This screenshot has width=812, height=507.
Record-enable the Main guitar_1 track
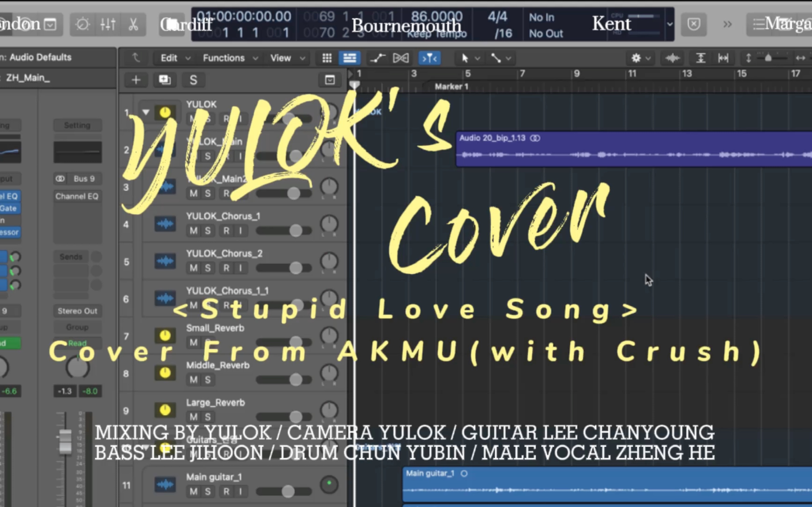pyautogui.click(x=226, y=491)
